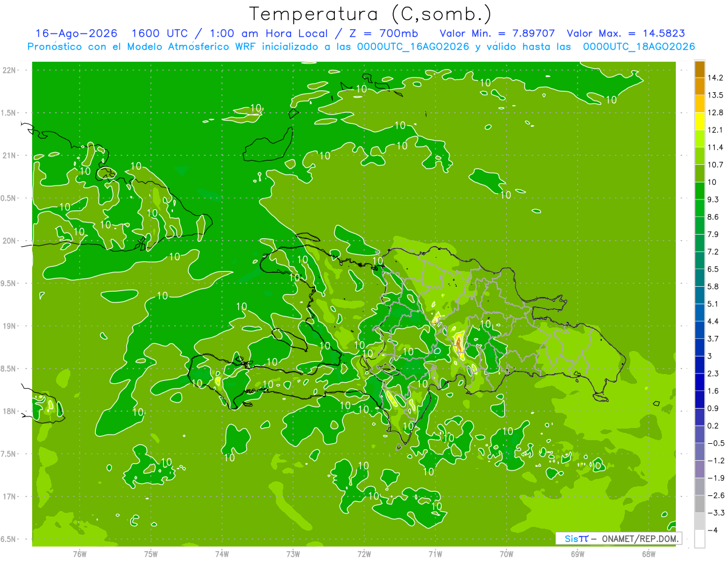Click the '8.5N' latitude label

9,369
